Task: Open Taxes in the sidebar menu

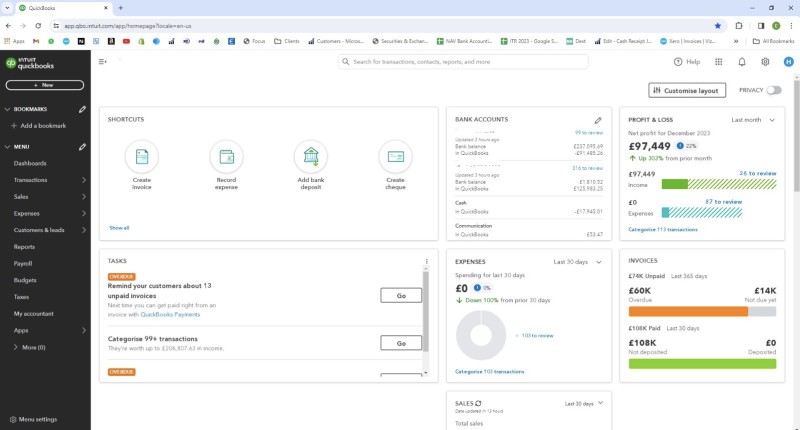Action: click(21, 297)
